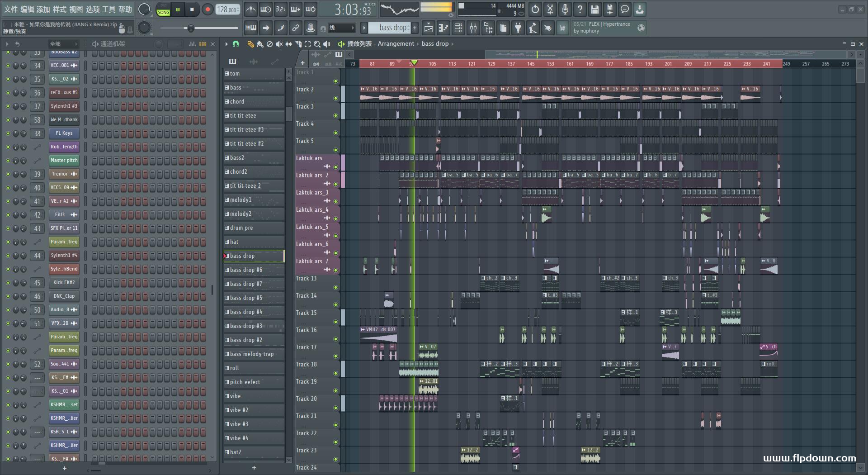Click the plus button beside pattern selector
Image resolution: width=868 pixels, height=475 pixels.
(415, 28)
